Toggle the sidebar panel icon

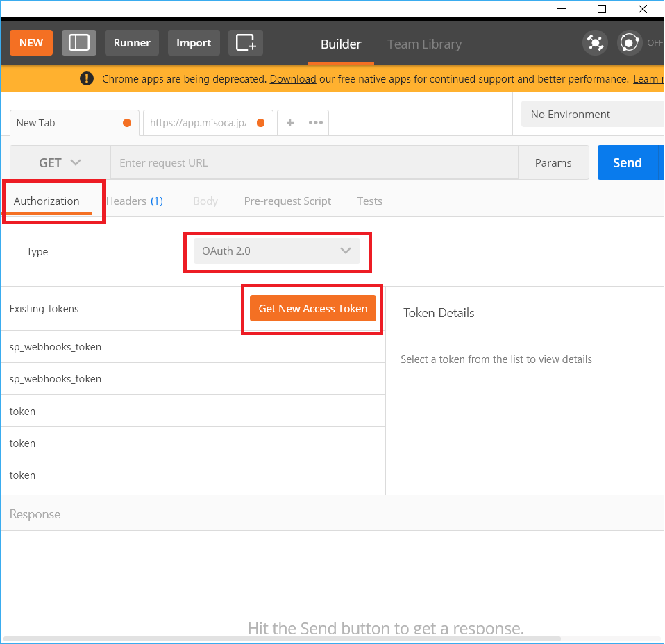(79, 42)
